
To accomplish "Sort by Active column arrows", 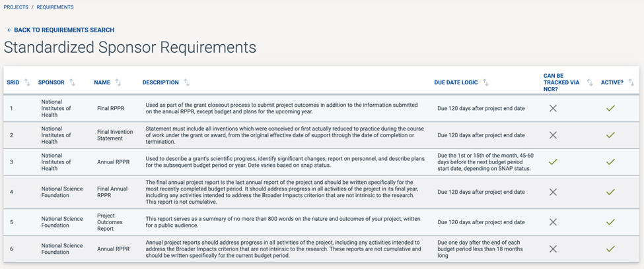I will point(631,82).
